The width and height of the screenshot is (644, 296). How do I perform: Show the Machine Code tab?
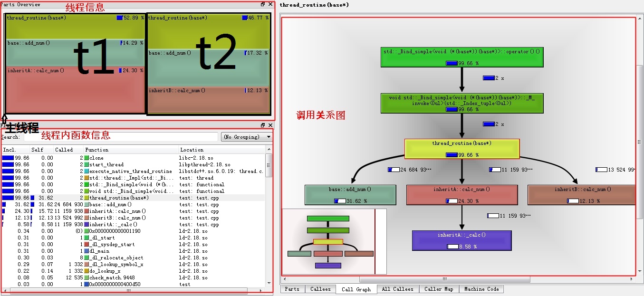[481, 289]
